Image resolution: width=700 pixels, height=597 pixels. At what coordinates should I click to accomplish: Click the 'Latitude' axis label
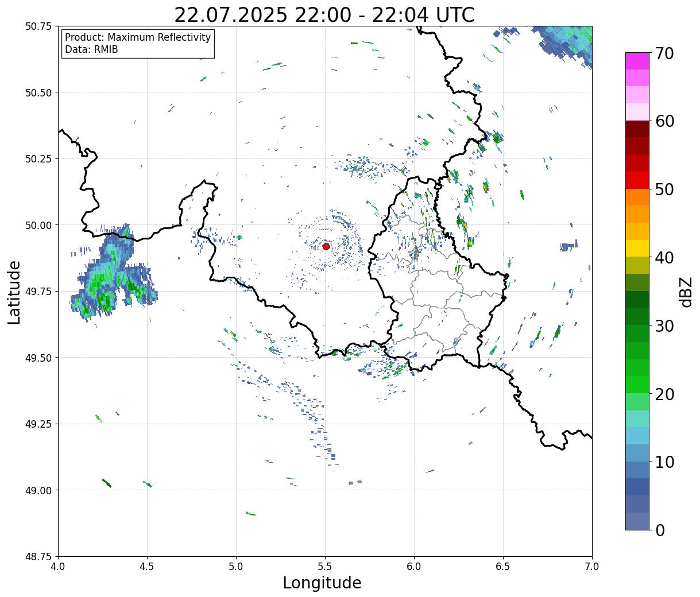click(x=14, y=292)
